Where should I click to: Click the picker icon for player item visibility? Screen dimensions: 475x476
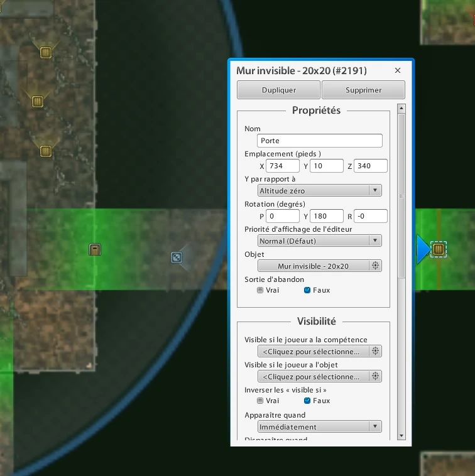click(x=375, y=376)
